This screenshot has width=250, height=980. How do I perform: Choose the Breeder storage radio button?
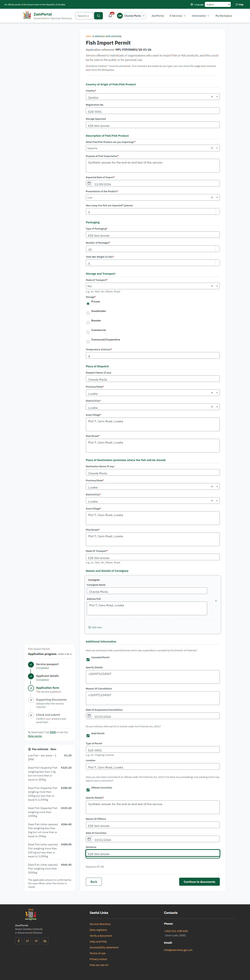tap(88, 323)
